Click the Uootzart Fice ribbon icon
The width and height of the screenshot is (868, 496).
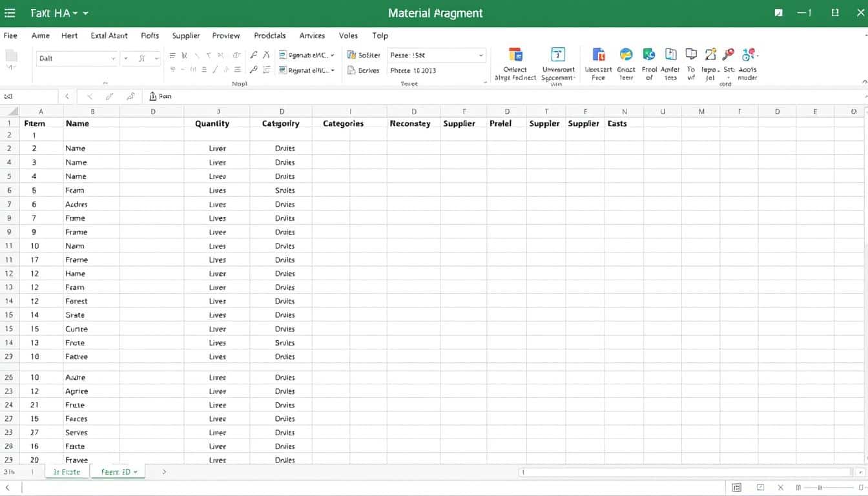599,55
